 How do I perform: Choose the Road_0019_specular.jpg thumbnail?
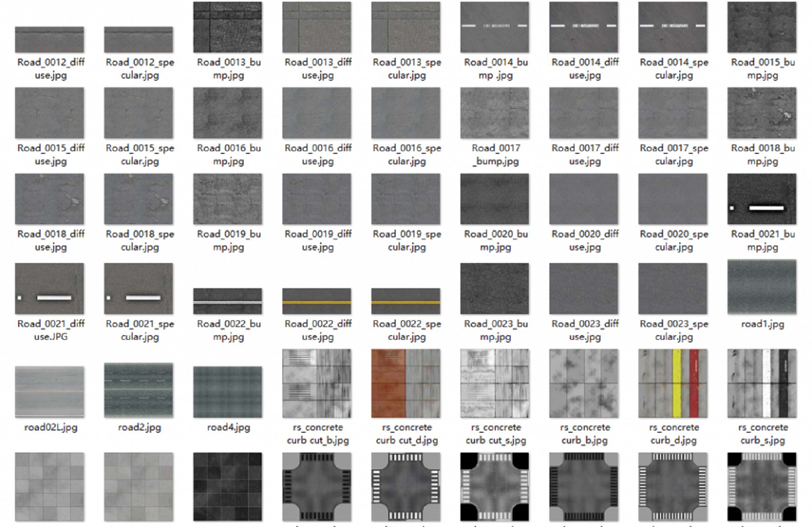[406, 199]
